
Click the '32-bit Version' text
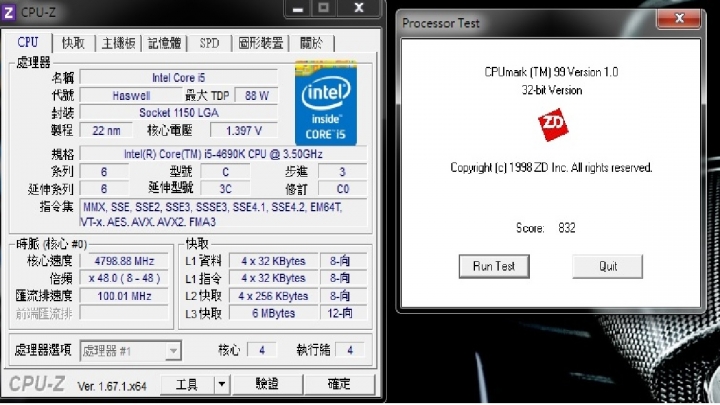click(x=551, y=90)
